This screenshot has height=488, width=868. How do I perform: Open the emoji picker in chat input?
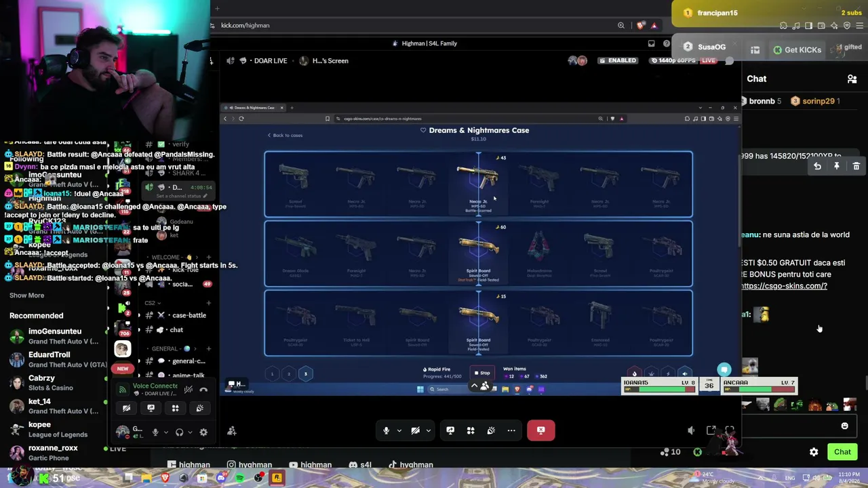click(844, 426)
